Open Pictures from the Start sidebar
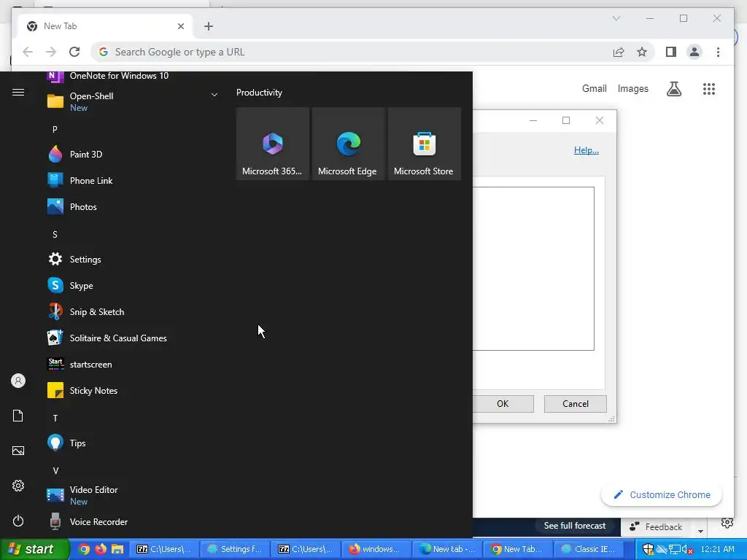Viewport: 747px width, 560px height. (18, 451)
